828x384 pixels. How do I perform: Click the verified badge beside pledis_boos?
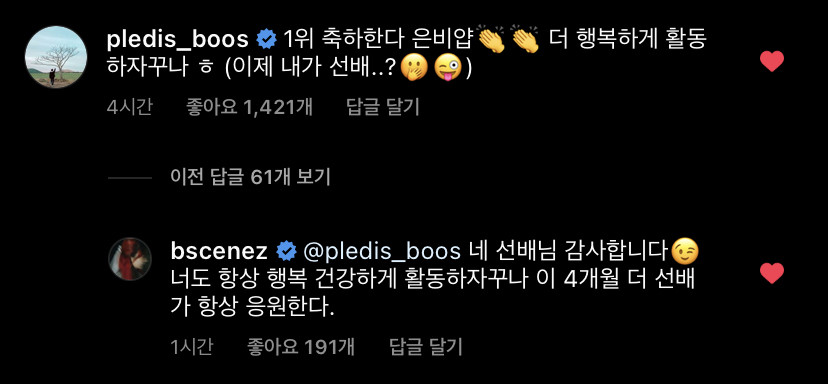tap(266, 40)
